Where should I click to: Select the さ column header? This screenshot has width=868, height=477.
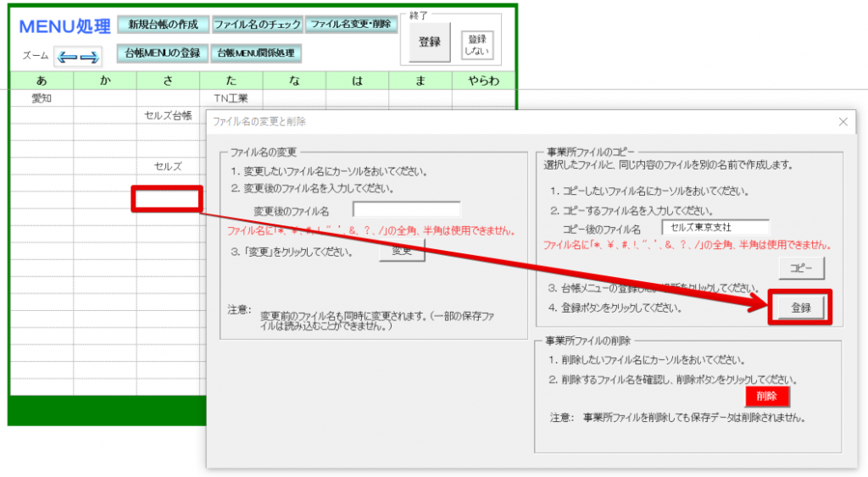169,80
